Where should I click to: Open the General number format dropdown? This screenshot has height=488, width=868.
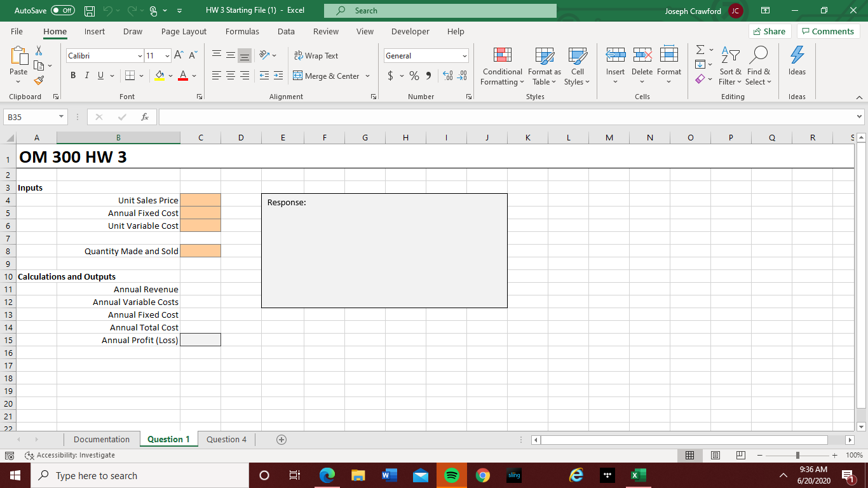[465, 56]
